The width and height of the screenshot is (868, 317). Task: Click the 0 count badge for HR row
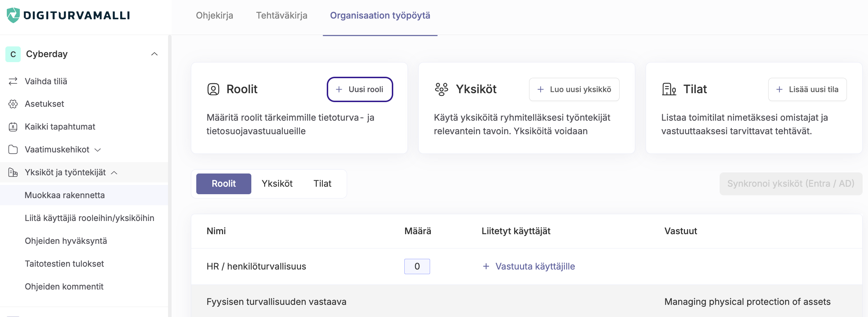point(417,266)
